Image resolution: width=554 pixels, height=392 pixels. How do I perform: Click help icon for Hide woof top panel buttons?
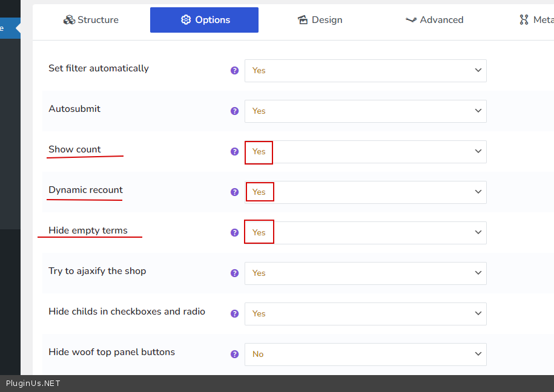click(x=235, y=354)
